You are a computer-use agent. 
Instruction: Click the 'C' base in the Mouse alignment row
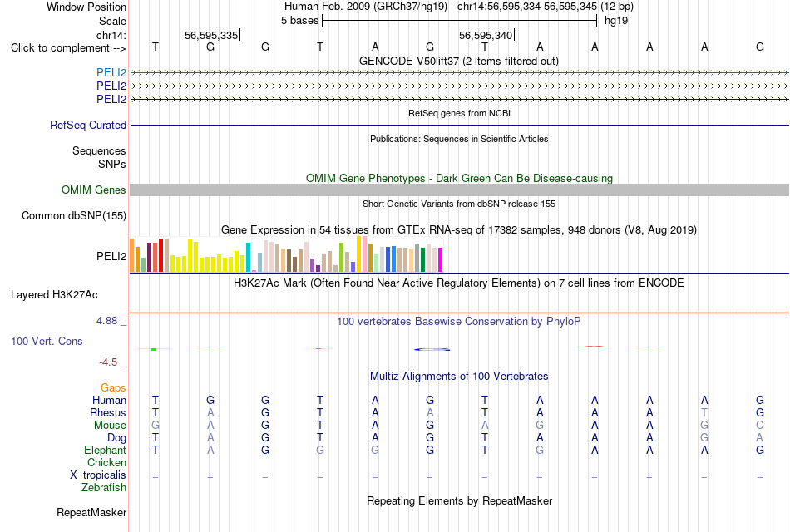click(x=760, y=426)
